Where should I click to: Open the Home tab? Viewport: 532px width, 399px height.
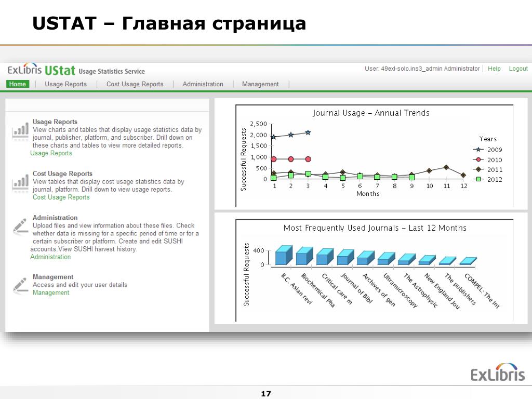18,84
